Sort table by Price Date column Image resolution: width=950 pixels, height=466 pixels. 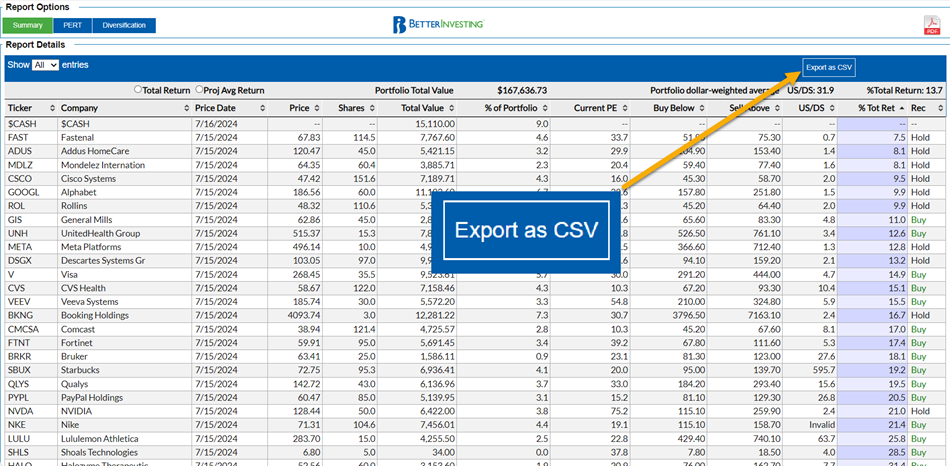pos(229,108)
